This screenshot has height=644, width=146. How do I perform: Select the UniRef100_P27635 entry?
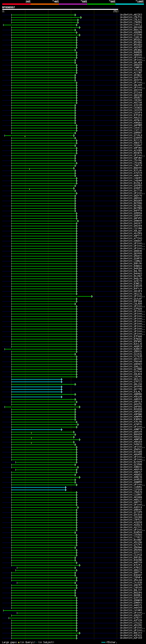click(131, 357)
